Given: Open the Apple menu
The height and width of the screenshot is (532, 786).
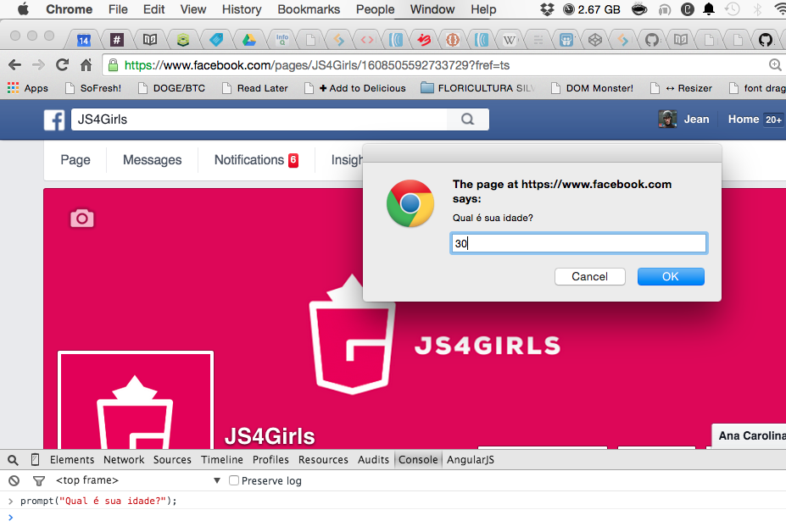Looking at the screenshot, I should click(23, 9).
